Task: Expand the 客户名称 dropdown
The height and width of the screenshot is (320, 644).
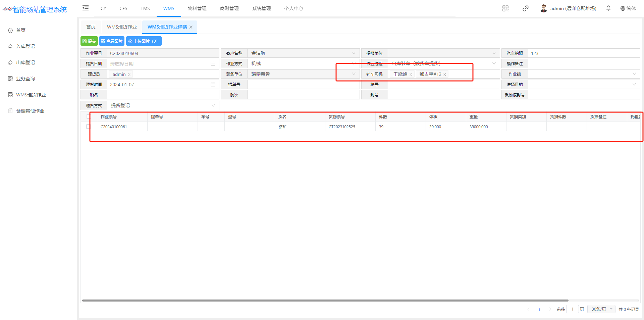Action: (x=354, y=53)
